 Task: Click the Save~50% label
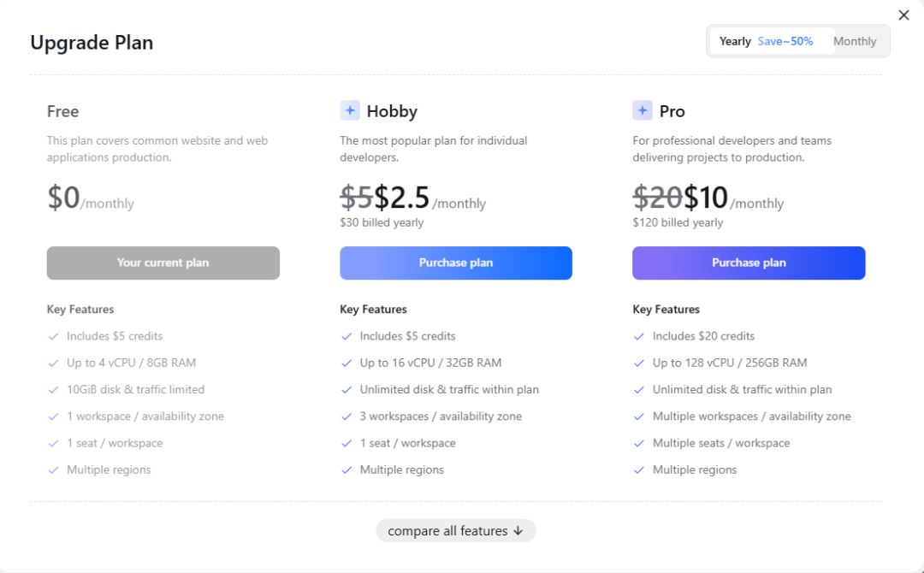pyautogui.click(x=785, y=41)
